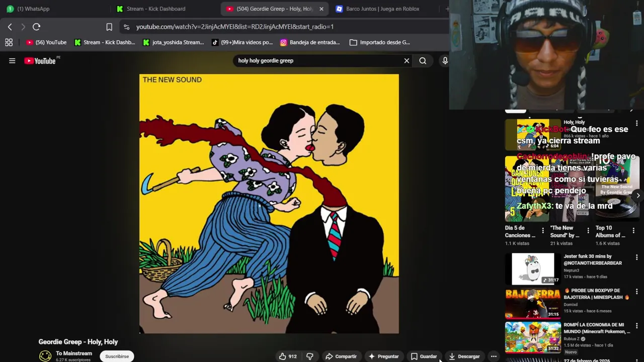Clear the YouTube search box text
644x362 pixels.
point(407,61)
